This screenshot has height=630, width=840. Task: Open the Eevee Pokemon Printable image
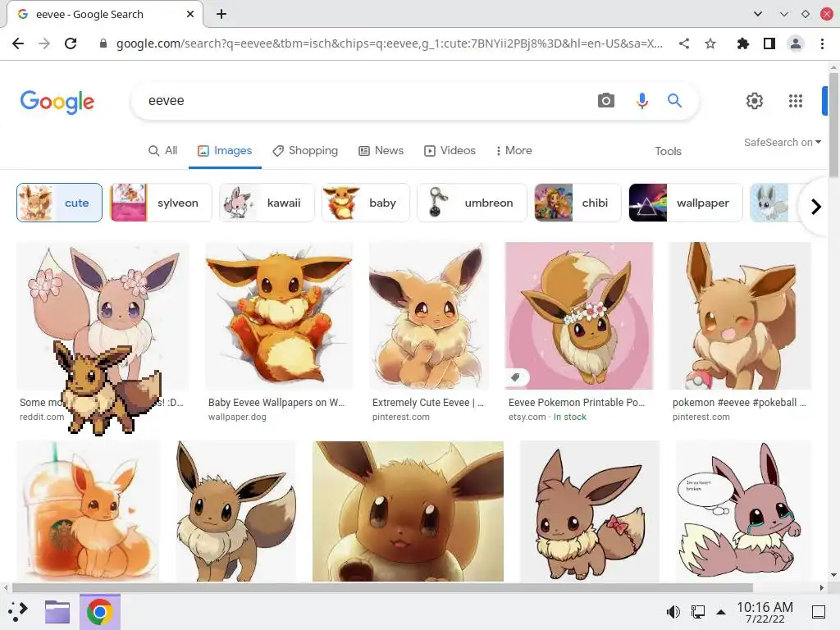579,316
